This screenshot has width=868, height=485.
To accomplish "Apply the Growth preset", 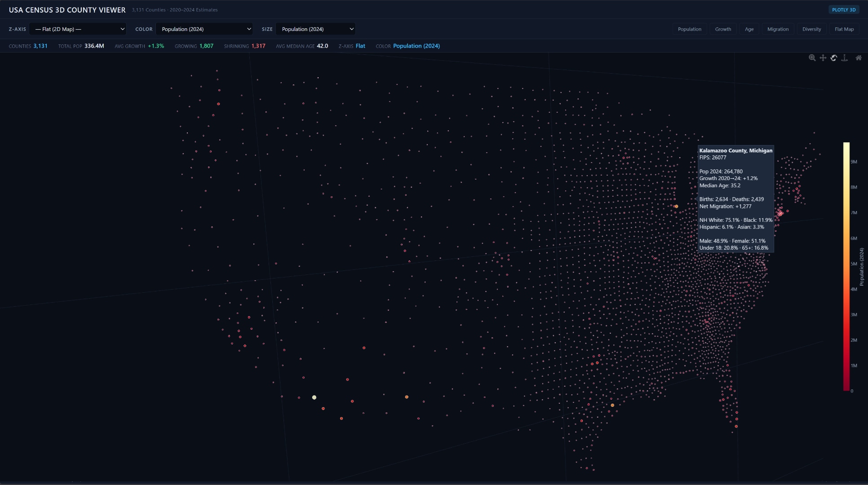I will (723, 29).
